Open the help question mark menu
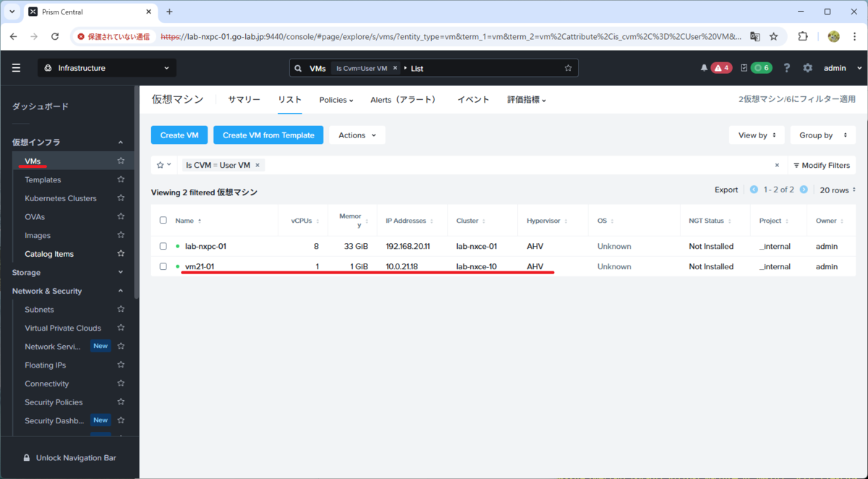The width and height of the screenshot is (868, 479). tap(787, 68)
